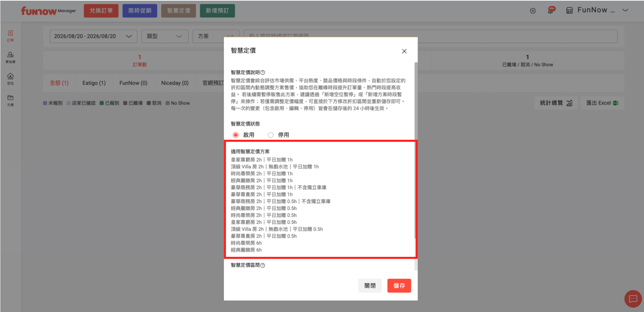Click the 統計總覽 chart icon button
This screenshot has height=312, width=644.
pyautogui.click(x=556, y=103)
